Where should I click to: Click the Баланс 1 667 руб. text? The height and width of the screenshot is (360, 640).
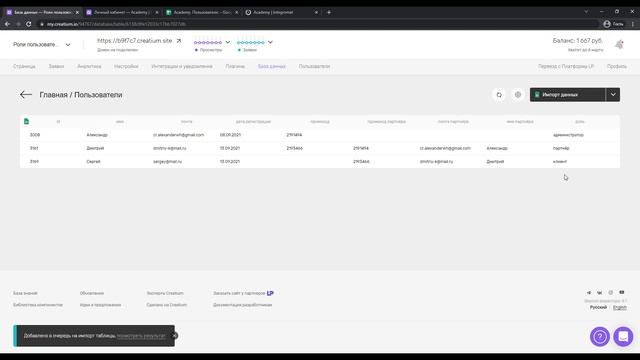(x=578, y=41)
